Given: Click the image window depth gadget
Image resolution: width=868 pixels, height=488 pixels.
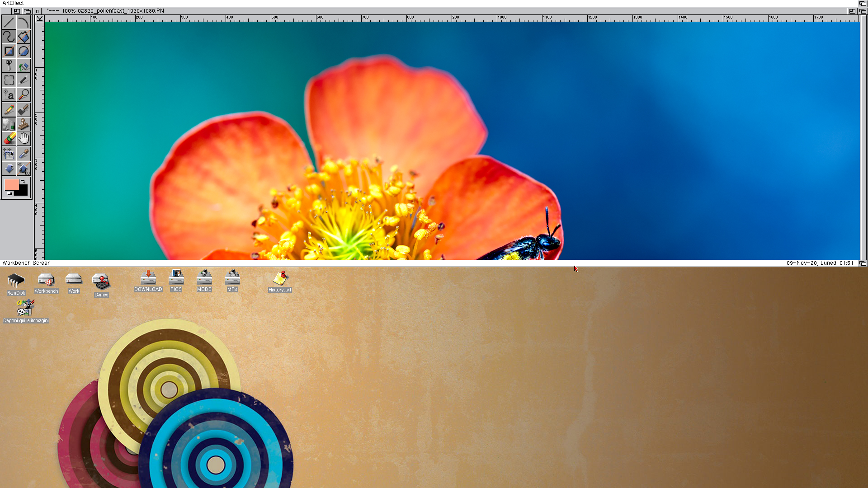Looking at the screenshot, I should pos(863,11).
